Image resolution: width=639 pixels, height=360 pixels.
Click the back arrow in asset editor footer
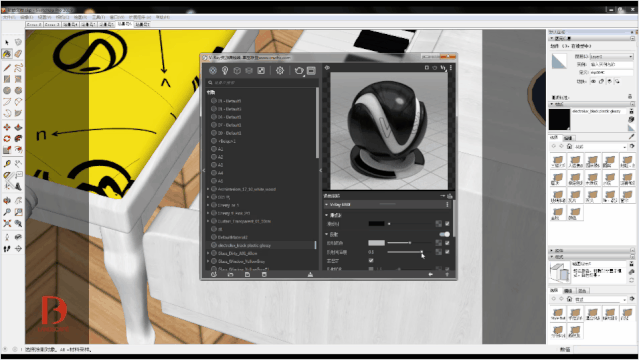tap(430, 274)
